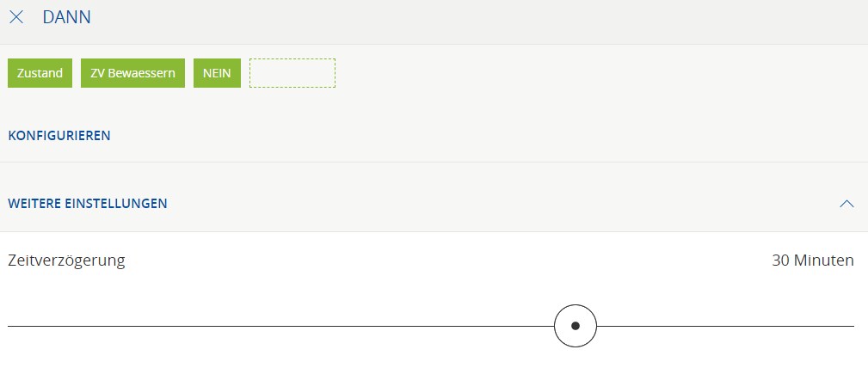Image resolution: width=868 pixels, height=368 pixels.
Task: Select the Zustand chip
Action: (x=40, y=73)
